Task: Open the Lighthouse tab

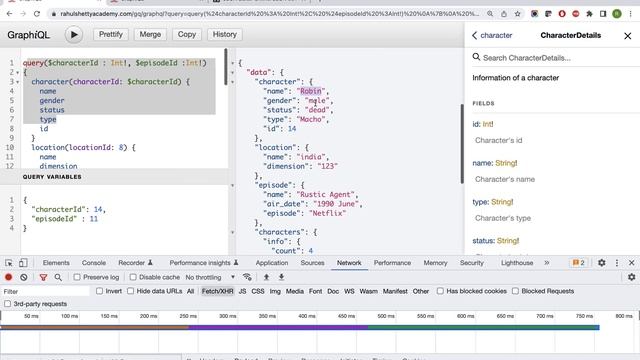Action: click(517, 263)
